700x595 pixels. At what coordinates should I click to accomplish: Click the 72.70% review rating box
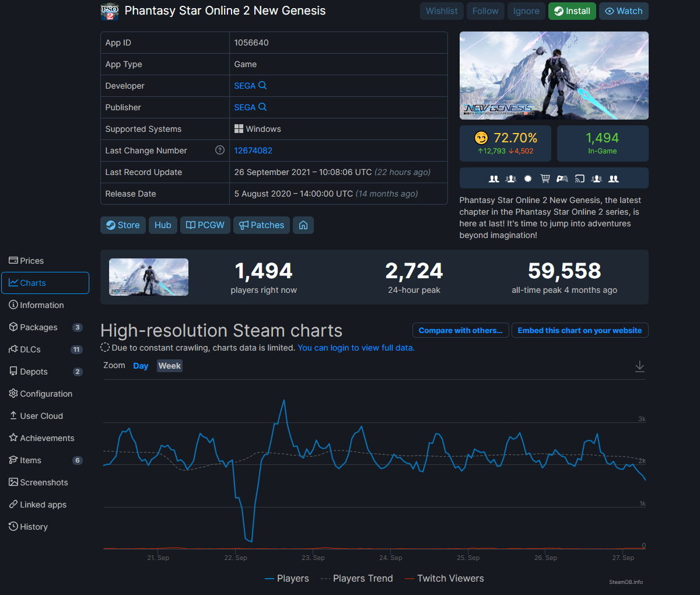(x=505, y=143)
